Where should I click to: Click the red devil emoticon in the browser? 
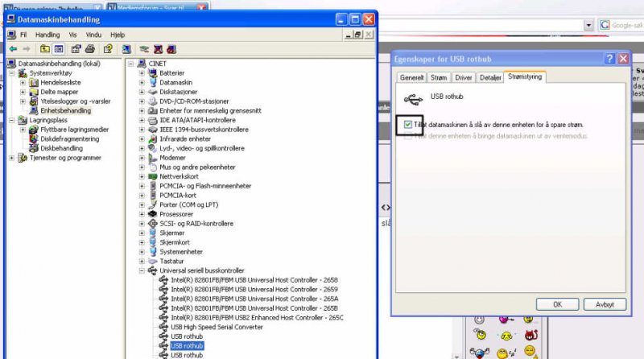531,335
